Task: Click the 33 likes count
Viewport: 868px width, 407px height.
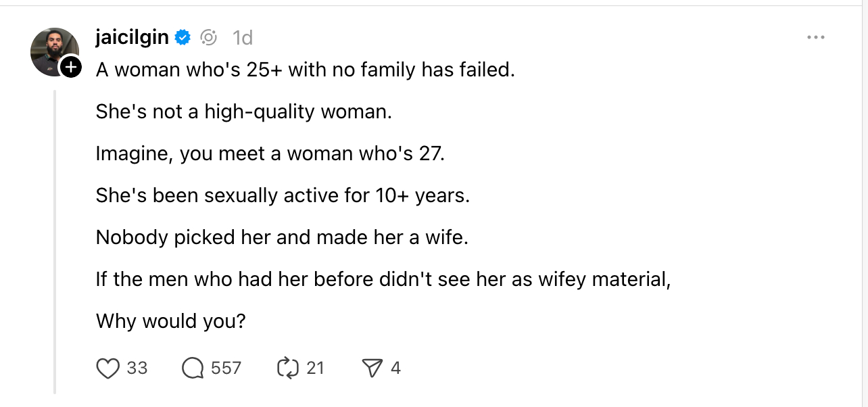Action: (137, 368)
